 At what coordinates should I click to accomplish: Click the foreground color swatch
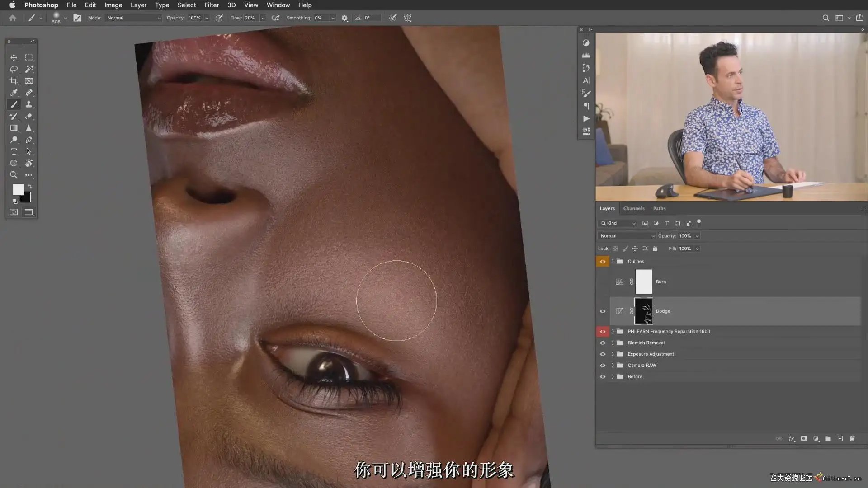[18, 189]
